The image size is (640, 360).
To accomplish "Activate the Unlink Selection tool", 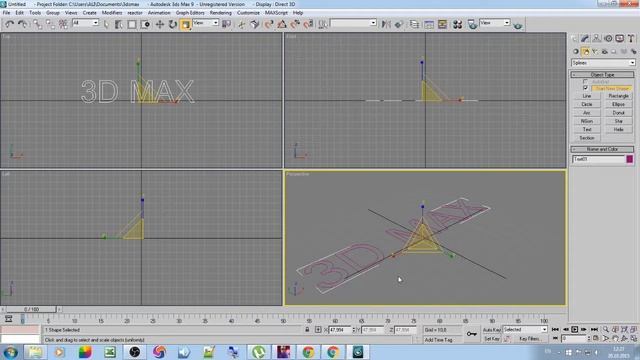I will tap(50, 24).
